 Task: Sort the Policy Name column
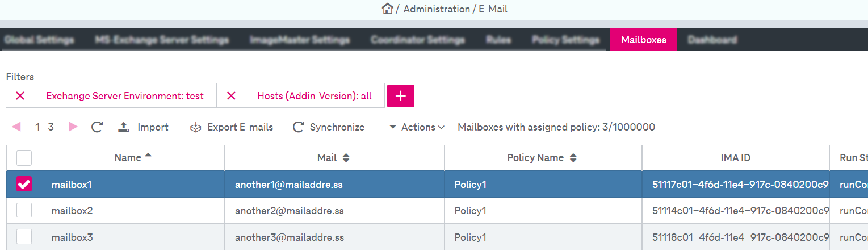pyautogui.click(x=573, y=158)
